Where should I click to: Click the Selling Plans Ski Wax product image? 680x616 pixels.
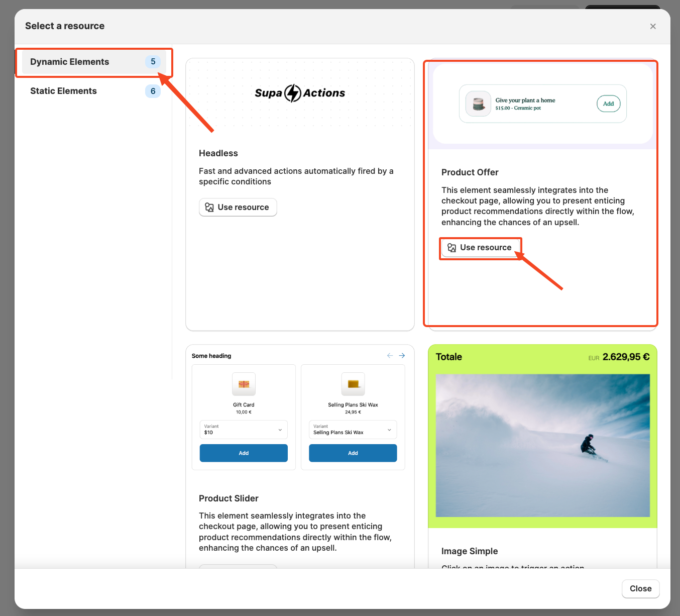(353, 384)
